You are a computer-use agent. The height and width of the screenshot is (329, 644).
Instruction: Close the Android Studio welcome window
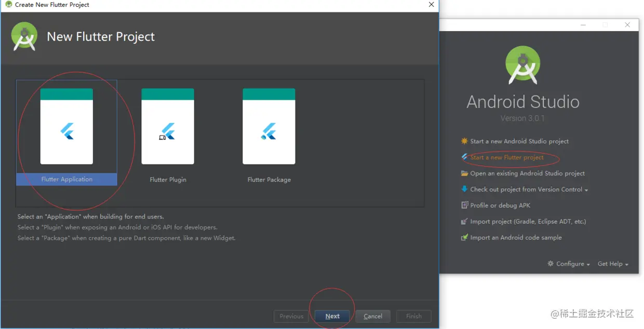627,25
